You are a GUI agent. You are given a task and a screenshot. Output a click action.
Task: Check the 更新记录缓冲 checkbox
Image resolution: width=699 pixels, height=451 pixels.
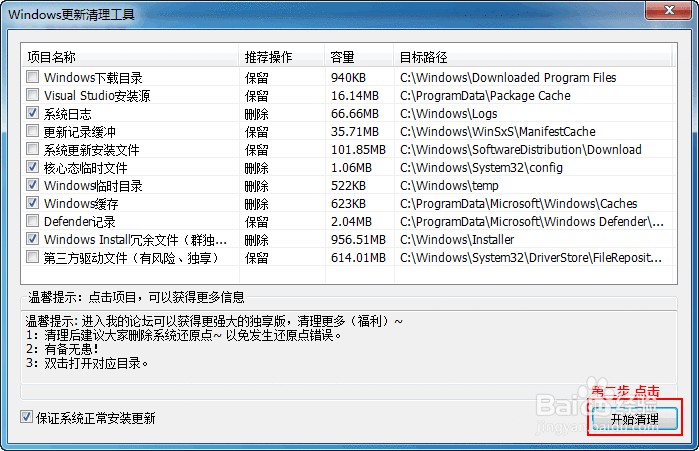click(x=32, y=131)
